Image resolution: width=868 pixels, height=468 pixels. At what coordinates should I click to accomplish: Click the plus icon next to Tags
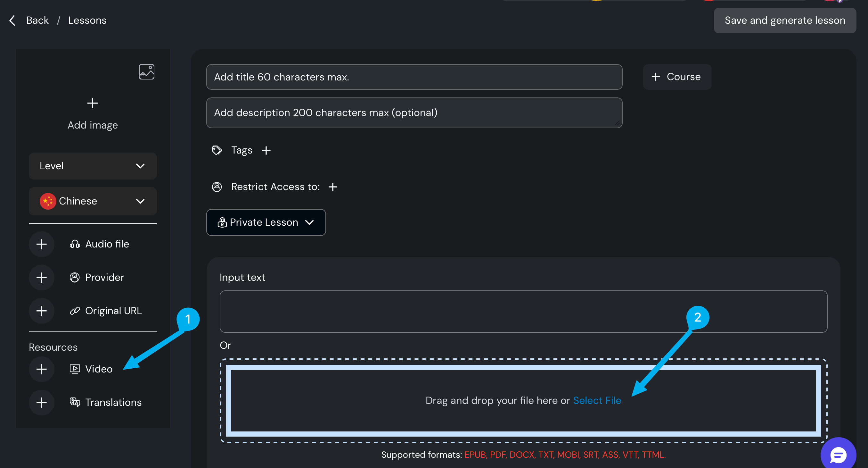266,150
